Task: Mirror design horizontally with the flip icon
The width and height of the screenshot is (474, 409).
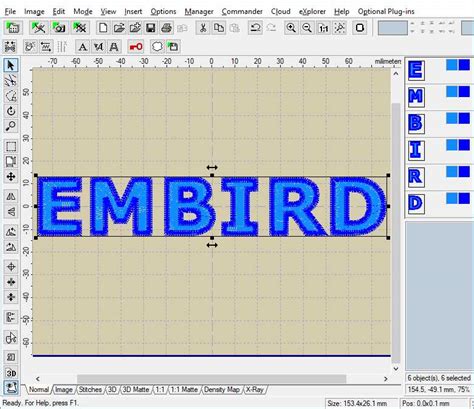Action: tap(11, 197)
